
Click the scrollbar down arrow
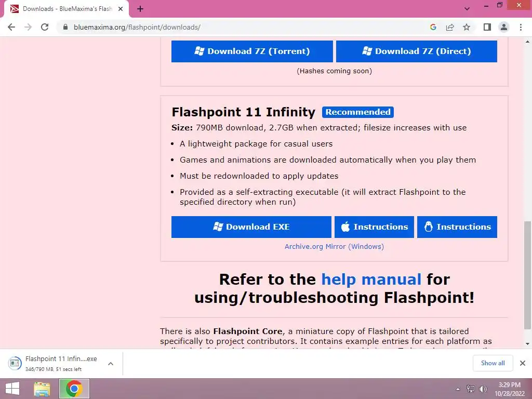(x=527, y=344)
